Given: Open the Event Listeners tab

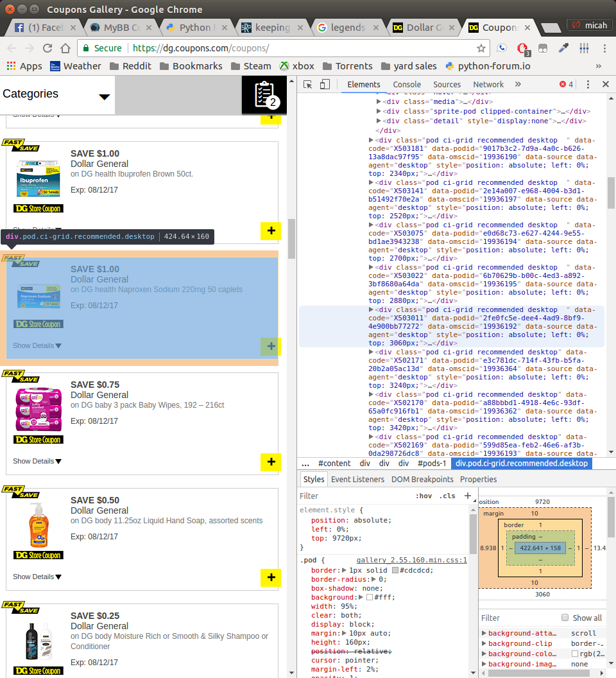Looking at the screenshot, I should point(357,479).
